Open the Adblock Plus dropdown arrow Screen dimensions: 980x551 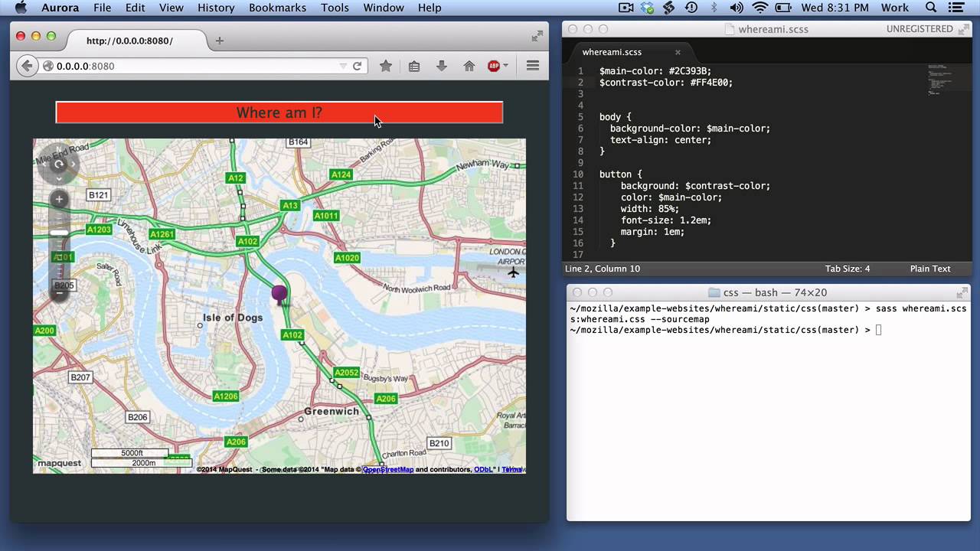click(x=505, y=67)
